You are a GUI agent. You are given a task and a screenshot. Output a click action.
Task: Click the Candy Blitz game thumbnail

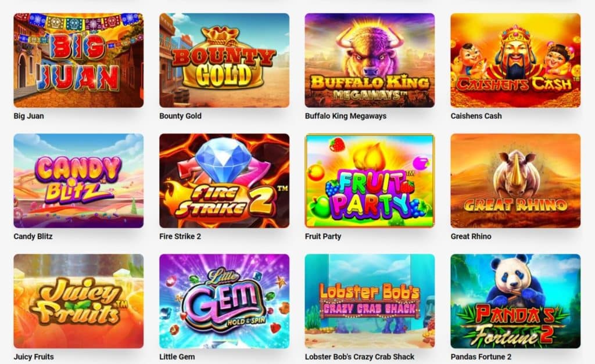(x=78, y=181)
